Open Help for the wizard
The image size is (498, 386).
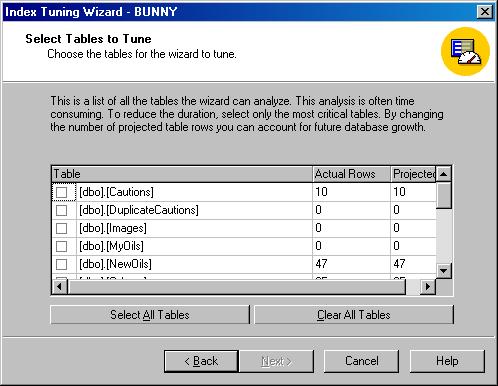(447, 361)
